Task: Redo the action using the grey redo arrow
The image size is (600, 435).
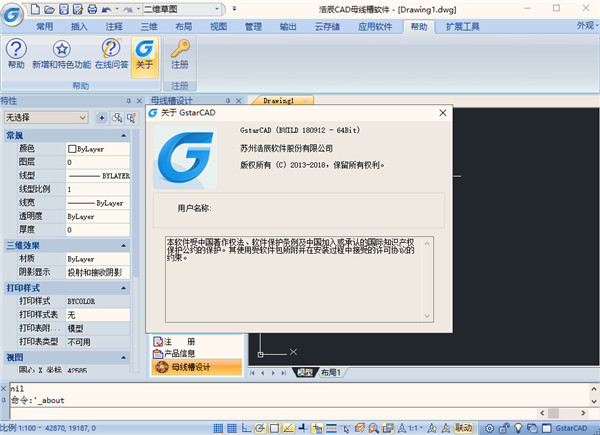Action: (128, 10)
